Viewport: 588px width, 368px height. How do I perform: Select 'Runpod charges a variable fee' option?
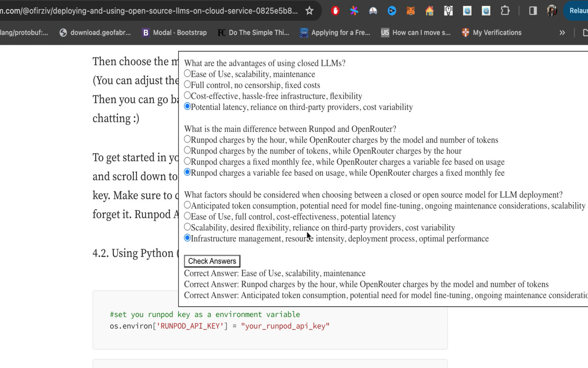[x=187, y=172]
